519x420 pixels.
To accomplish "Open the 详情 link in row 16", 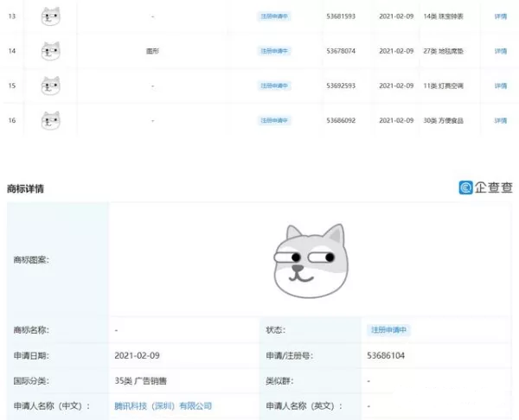I will 501,121.
